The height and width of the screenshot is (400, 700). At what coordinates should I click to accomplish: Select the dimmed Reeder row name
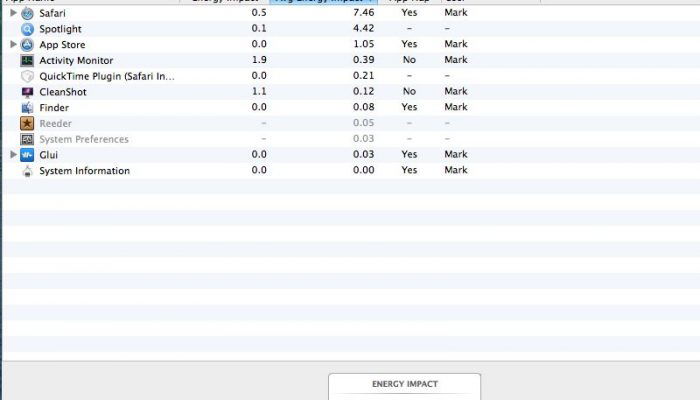(x=55, y=123)
